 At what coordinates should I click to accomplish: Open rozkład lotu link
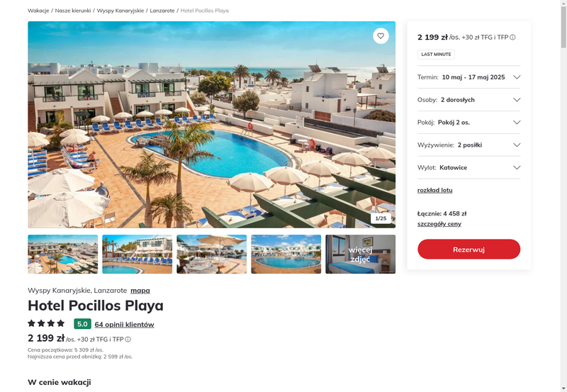pyautogui.click(x=434, y=190)
